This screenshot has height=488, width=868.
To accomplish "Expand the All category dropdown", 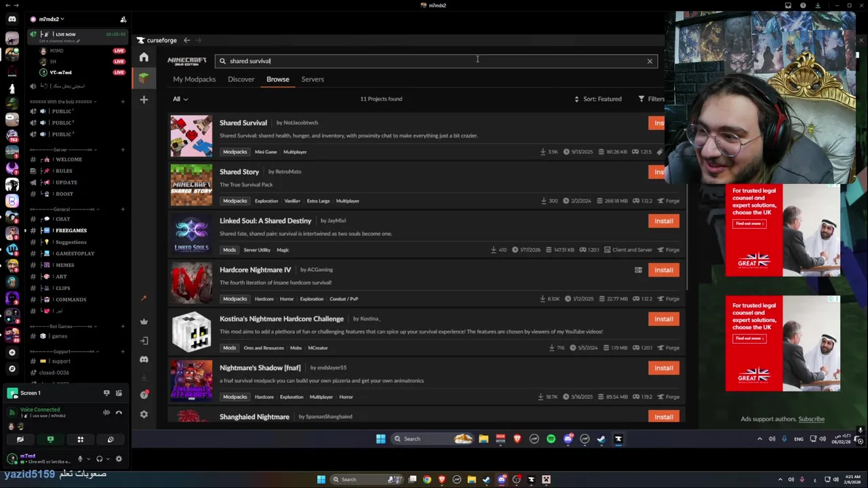I will pos(180,99).
